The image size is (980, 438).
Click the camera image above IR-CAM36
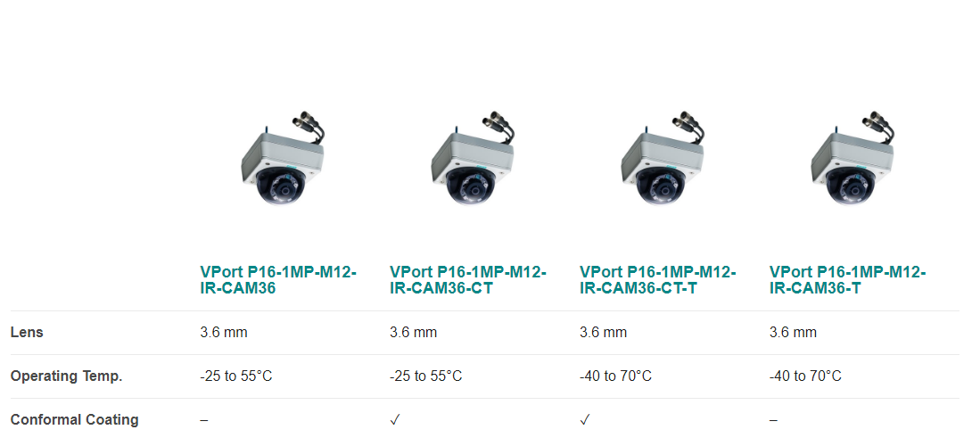283,158
